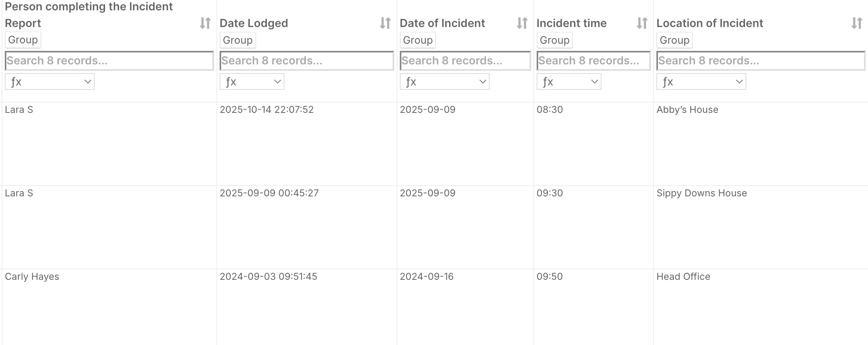868x345 pixels.
Task: Expand the Incident time fx dropdown
Action: coord(569,82)
